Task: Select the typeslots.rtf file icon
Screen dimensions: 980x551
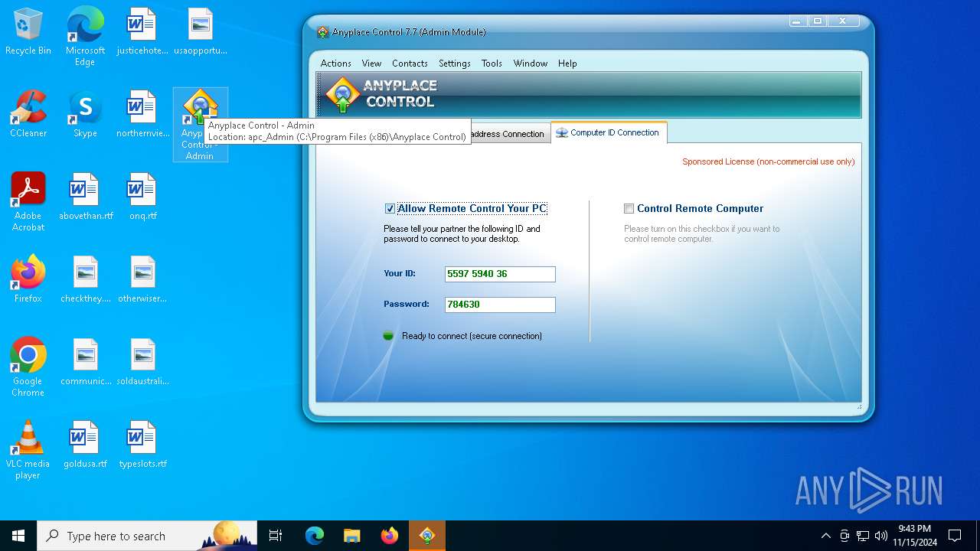Action: click(142, 445)
